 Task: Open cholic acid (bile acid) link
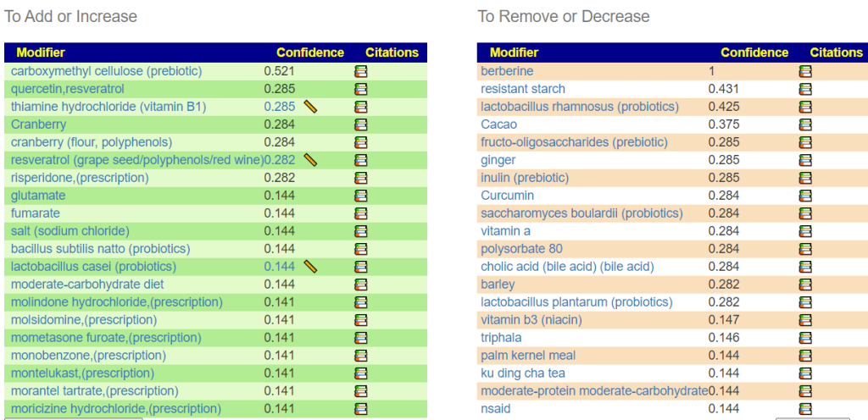click(567, 267)
